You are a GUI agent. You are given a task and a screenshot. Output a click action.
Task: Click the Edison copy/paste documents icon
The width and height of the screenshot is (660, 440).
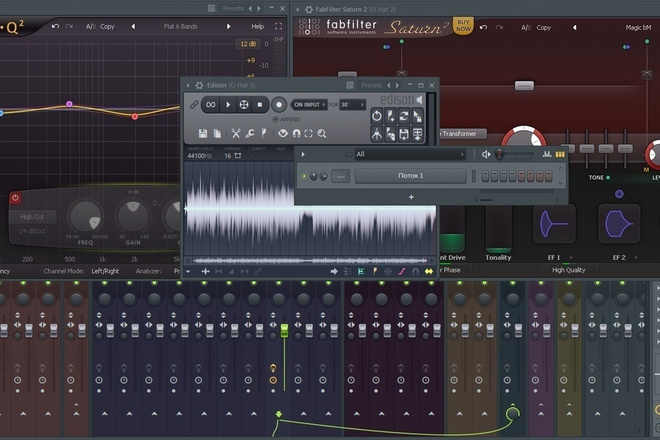point(217,133)
